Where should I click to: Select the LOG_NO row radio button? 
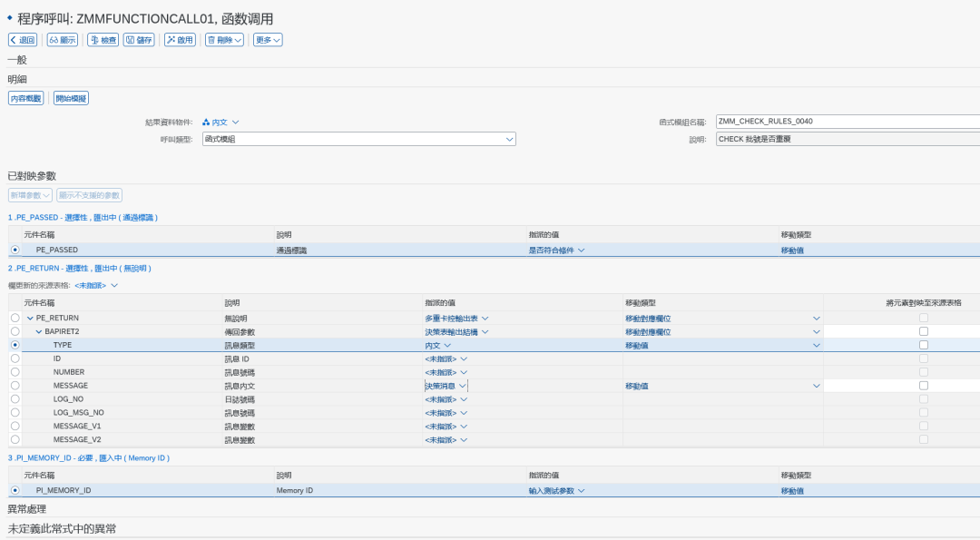coord(15,398)
